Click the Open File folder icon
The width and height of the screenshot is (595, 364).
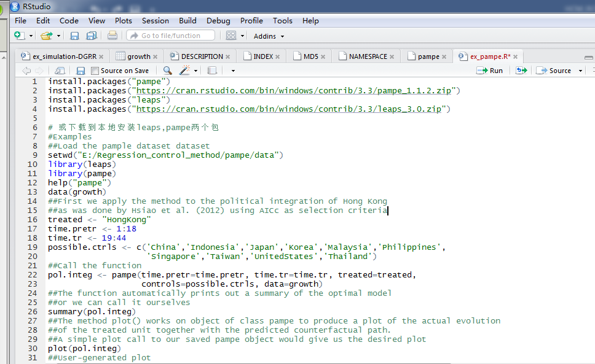point(47,36)
